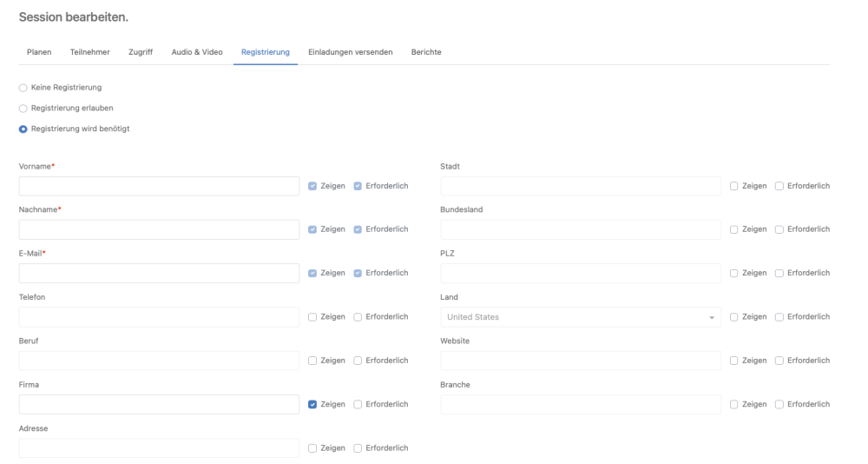Select Registrierung wird benötigt radio option

click(x=23, y=129)
